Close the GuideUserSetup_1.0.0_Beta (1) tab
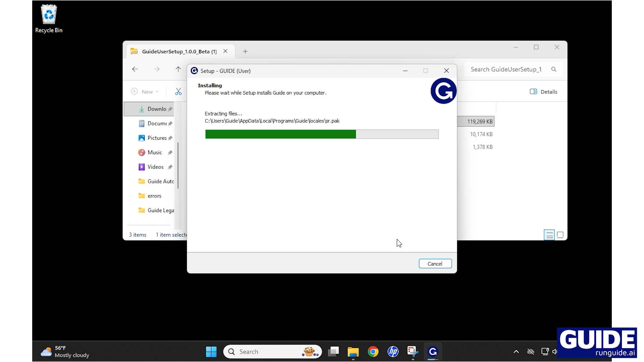Screen dimensions: 644x362 (x=225, y=51)
